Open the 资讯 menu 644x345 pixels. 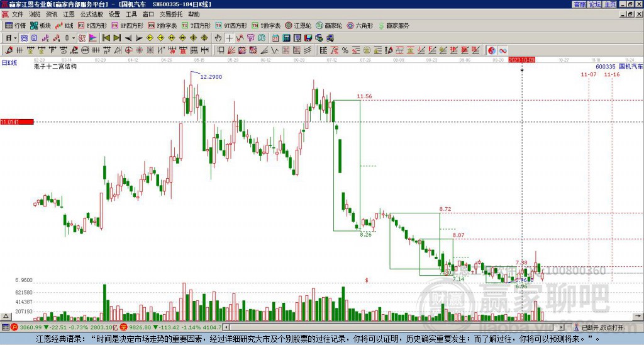coord(52,14)
